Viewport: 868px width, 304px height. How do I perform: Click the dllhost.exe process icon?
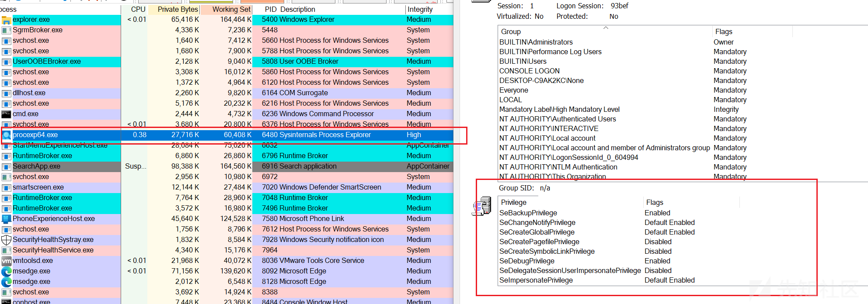point(6,93)
